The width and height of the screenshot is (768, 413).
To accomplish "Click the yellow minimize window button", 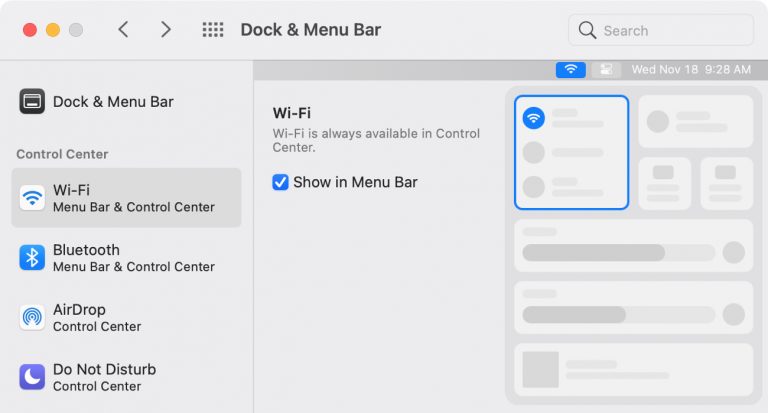I will point(53,30).
